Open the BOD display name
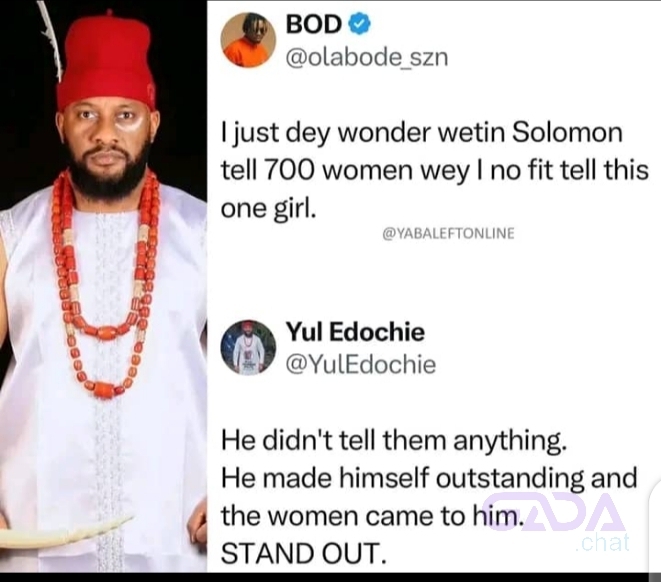Image resolution: width=661 pixels, height=582 pixels. (314, 24)
